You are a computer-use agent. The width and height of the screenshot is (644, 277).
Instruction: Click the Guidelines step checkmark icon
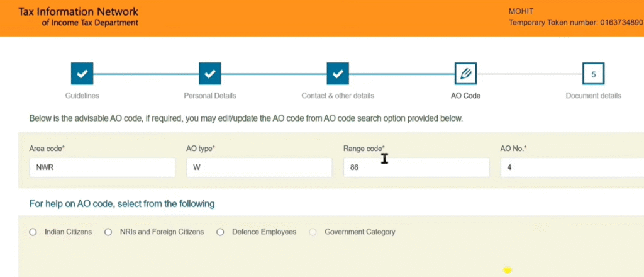(82, 74)
